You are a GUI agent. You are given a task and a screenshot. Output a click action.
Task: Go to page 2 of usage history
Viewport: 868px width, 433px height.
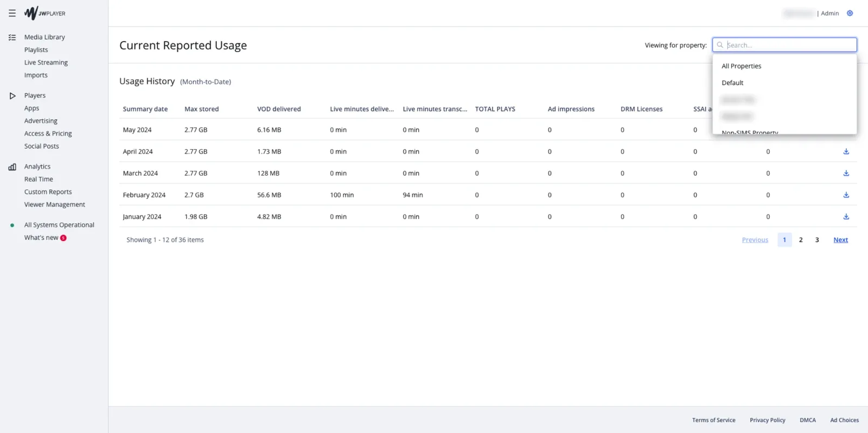tap(801, 240)
